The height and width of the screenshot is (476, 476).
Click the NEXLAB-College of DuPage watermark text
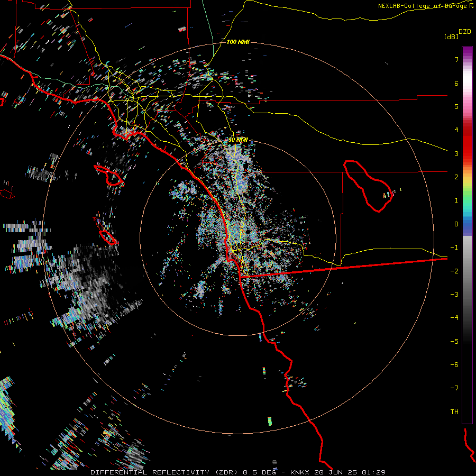pyautogui.click(x=426, y=6)
